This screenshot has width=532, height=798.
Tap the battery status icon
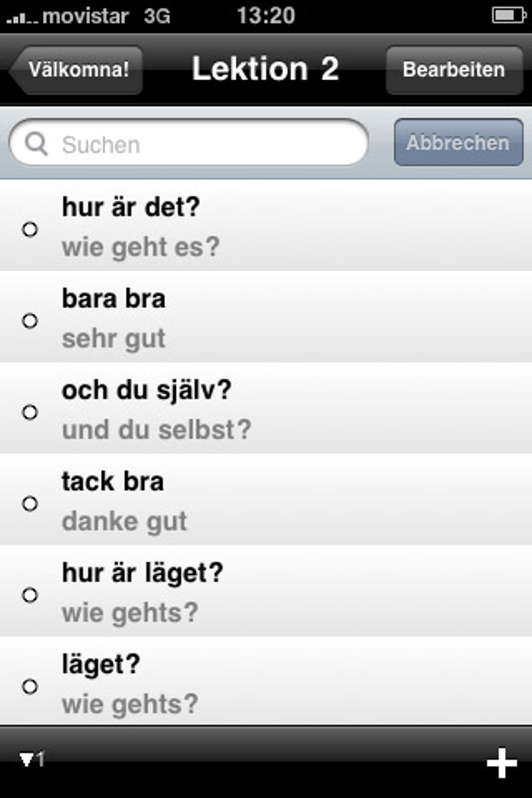(508, 16)
